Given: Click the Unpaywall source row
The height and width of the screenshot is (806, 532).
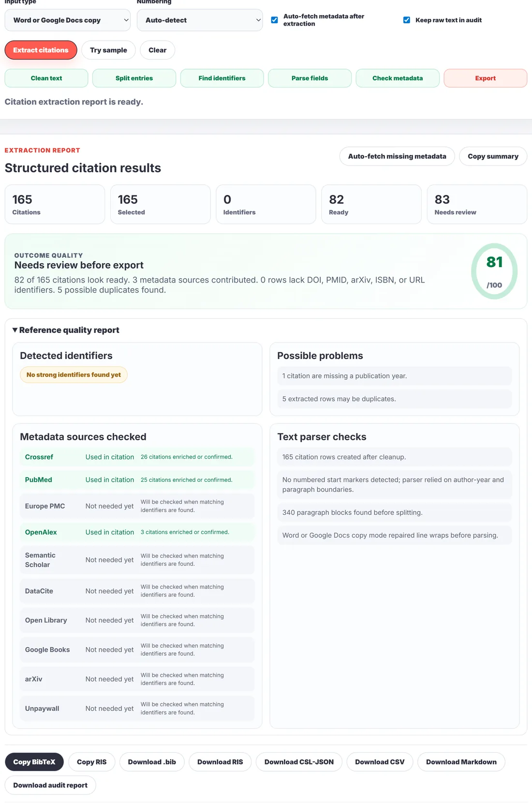Looking at the screenshot, I should (x=137, y=709).
